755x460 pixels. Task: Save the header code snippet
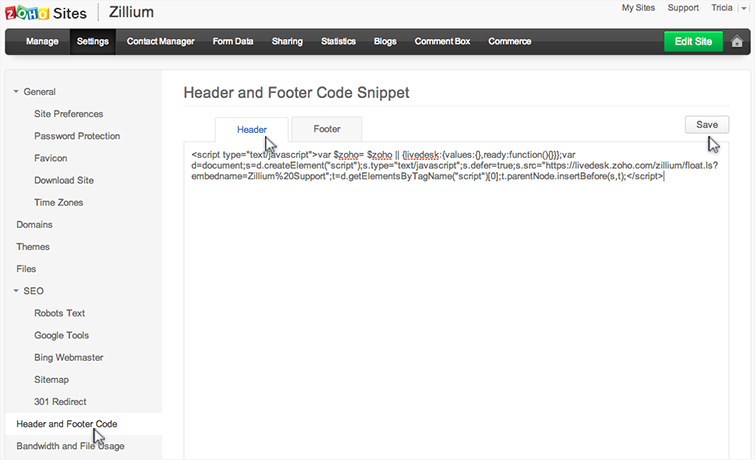(x=707, y=125)
